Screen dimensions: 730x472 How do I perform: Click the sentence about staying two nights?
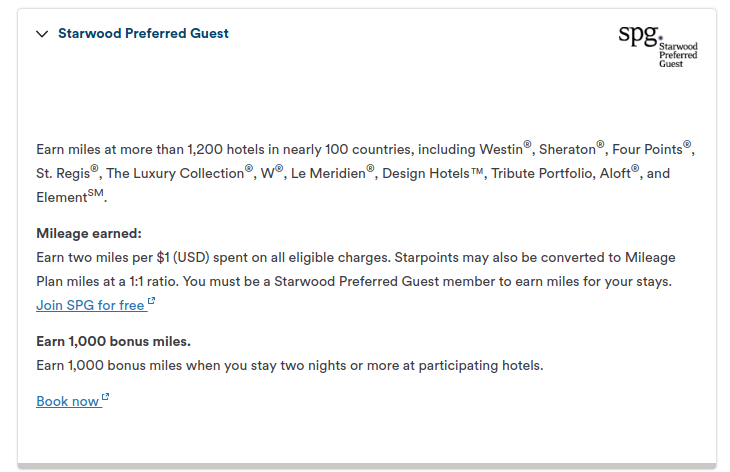pyautogui.click(x=290, y=365)
